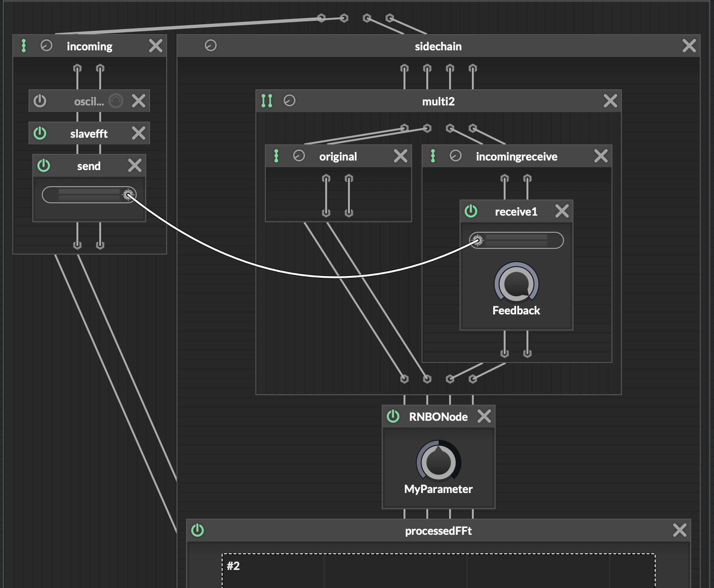Select the oscil node title
This screenshot has height=588, width=714.
tap(89, 101)
